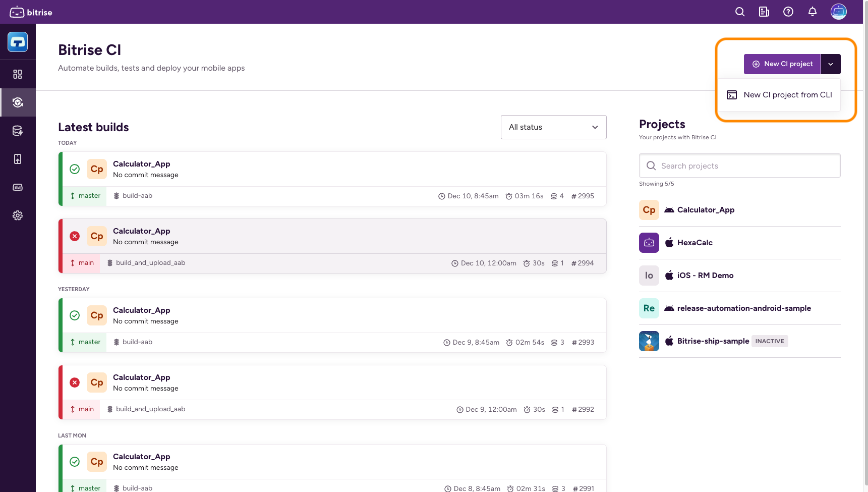Select New CI project from CLI menu option

coord(788,94)
